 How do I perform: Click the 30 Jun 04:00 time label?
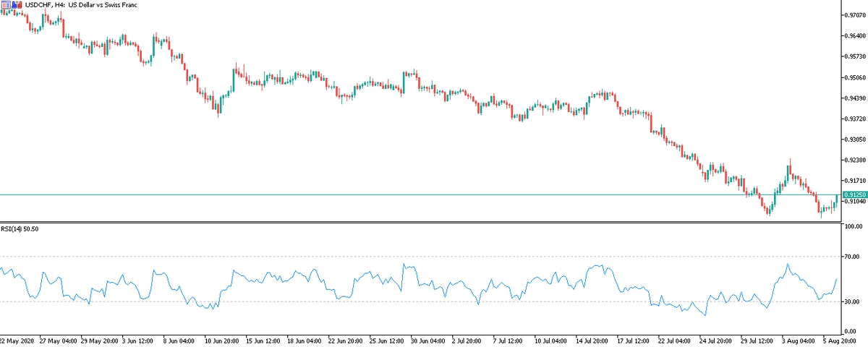pyautogui.click(x=427, y=339)
